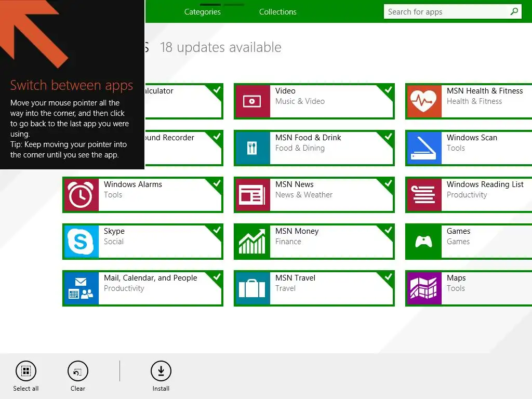Click the Maps app icon

423,288
